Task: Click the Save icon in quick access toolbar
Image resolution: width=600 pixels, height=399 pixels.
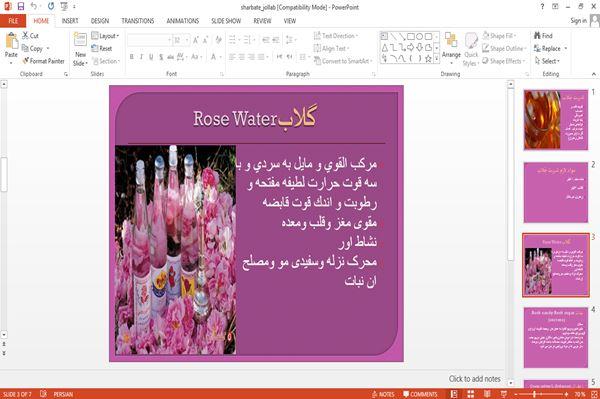Action: point(21,6)
